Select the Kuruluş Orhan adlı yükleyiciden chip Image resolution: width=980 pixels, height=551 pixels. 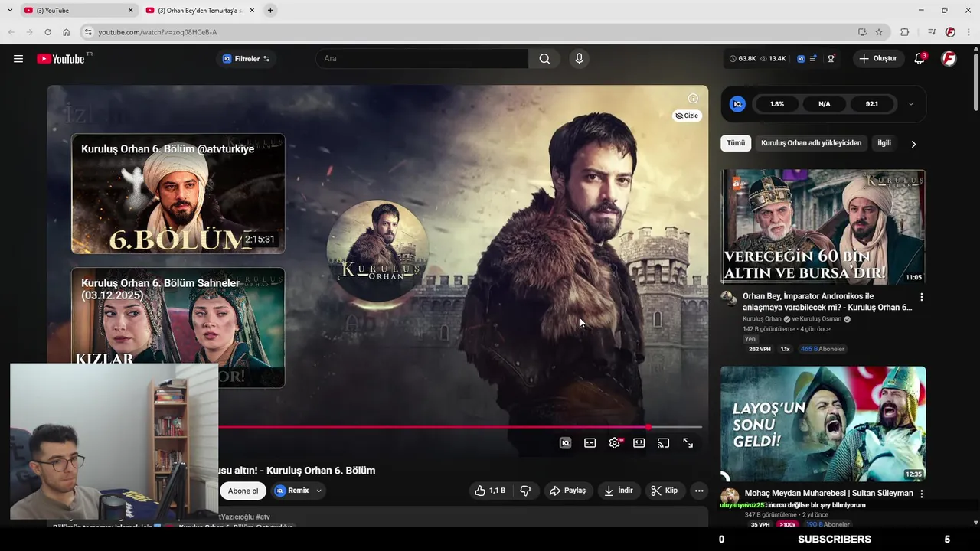pos(811,143)
